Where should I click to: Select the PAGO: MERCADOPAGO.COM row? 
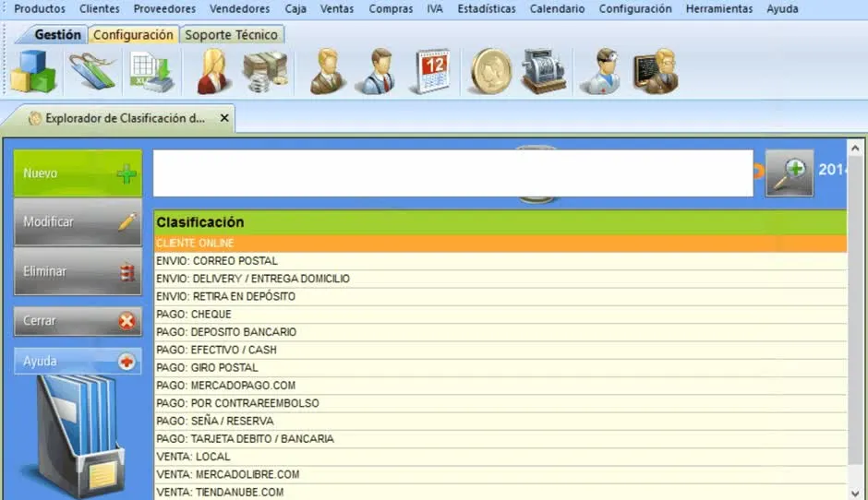tap(500, 385)
